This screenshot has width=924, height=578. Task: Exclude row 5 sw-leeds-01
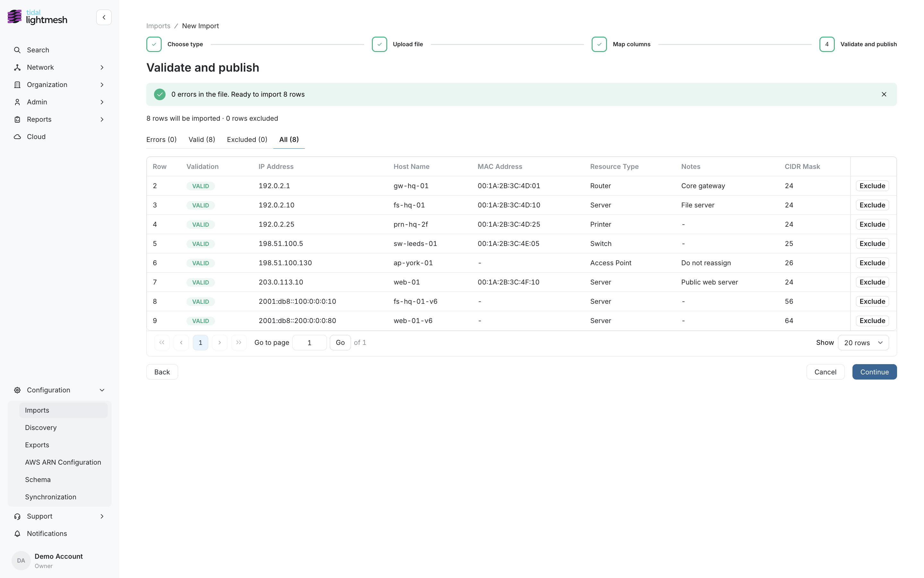tap(872, 243)
